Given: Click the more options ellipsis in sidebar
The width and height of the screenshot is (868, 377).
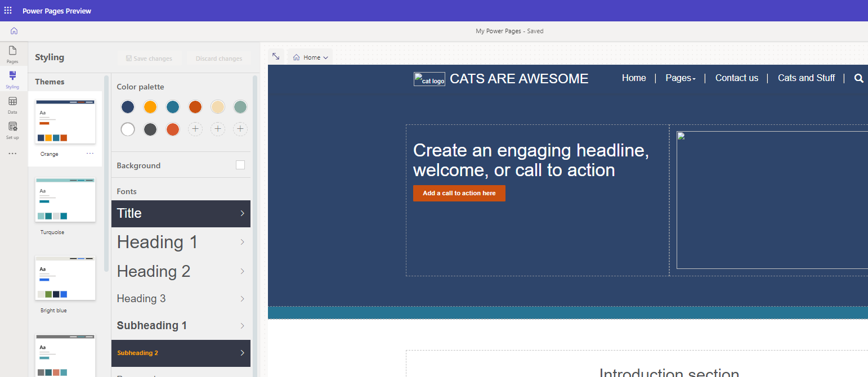Looking at the screenshot, I should click(x=12, y=154).
